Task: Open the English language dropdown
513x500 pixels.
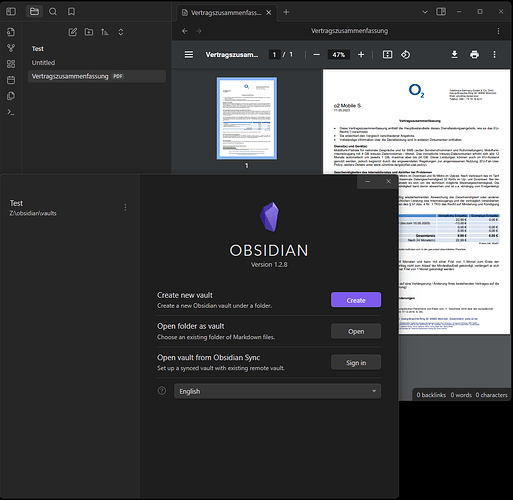Action: (x=277, y=391)
